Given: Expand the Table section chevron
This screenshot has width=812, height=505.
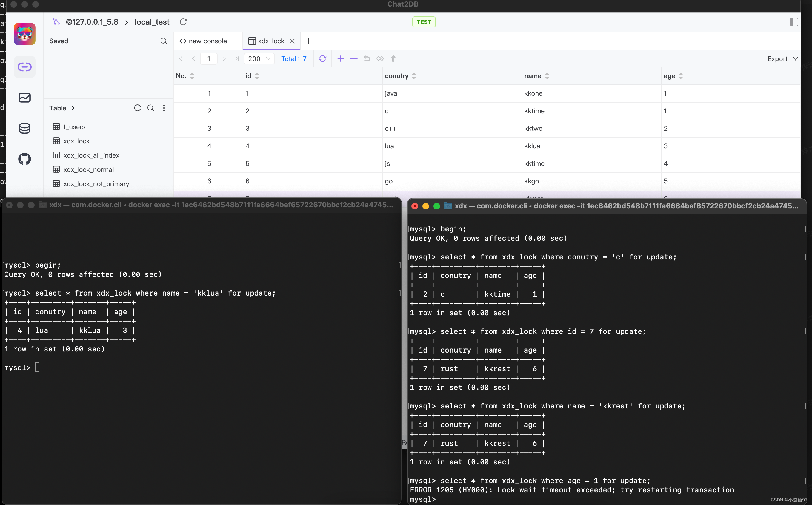Looking at the screenshot, I should click(73, 108).
